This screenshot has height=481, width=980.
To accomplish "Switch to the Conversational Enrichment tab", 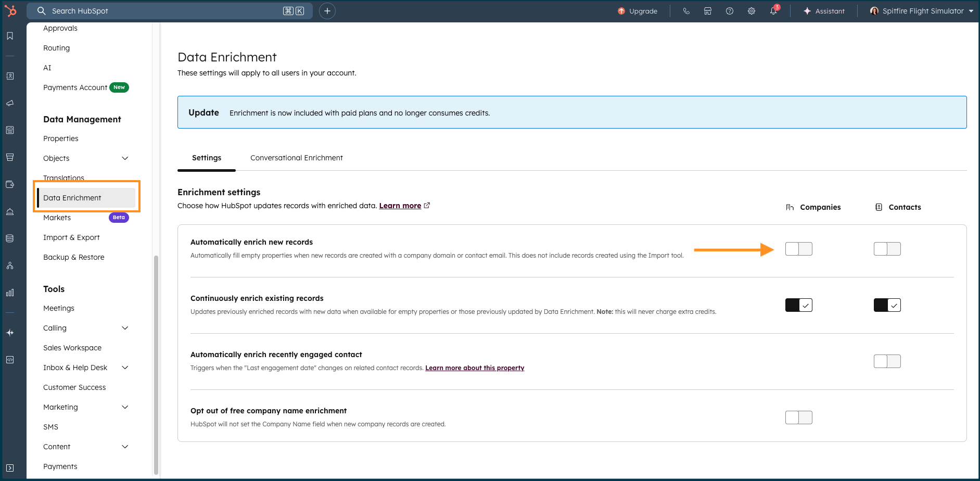I will click(x=296, y=158).
